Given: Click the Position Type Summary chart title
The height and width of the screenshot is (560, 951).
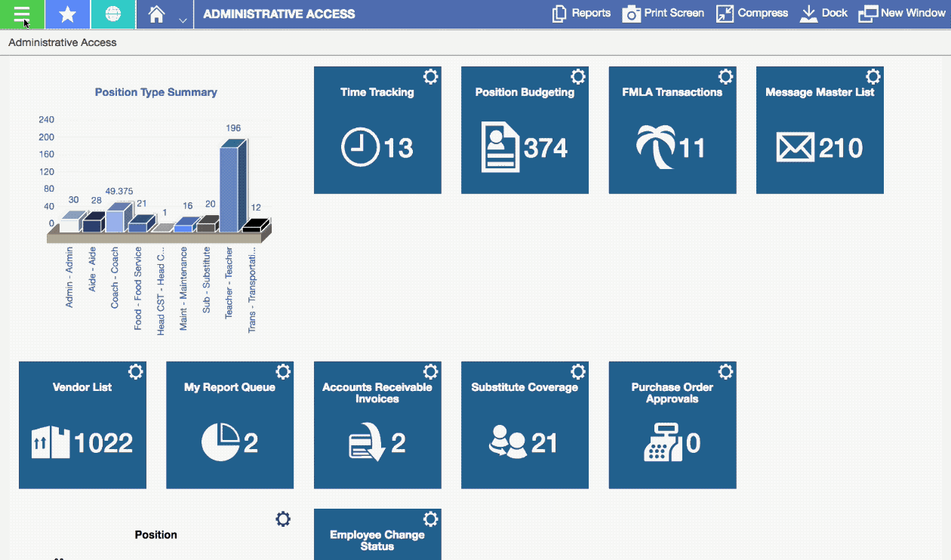Looking at the screenshot, I should click(x=155, y=92).
